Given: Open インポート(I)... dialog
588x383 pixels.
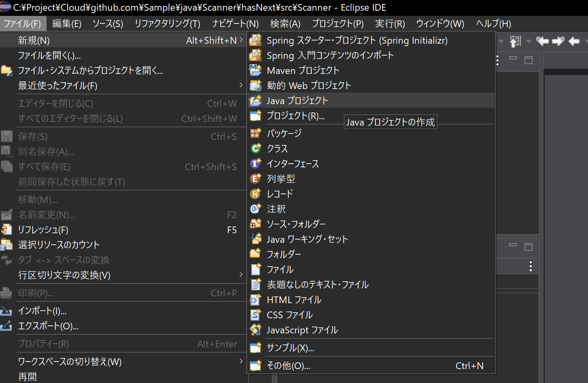Looking at the screenshot, I should tap(122, 311).
